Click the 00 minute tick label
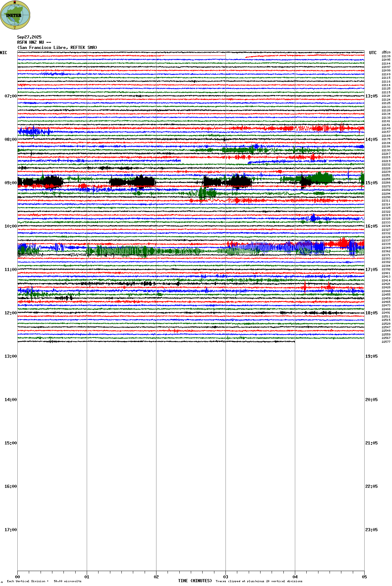Screen dimensions: 392x586 click(x=17, y=577)
